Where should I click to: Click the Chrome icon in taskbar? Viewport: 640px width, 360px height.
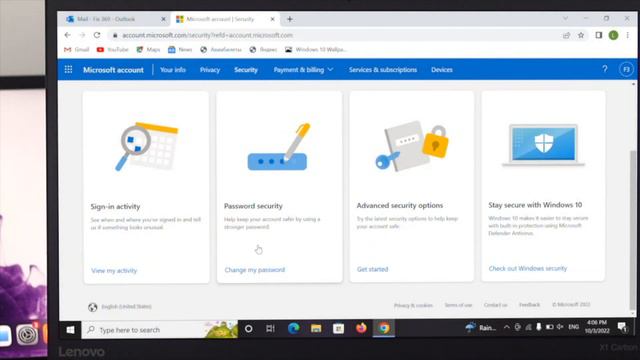tap(384, 328)
